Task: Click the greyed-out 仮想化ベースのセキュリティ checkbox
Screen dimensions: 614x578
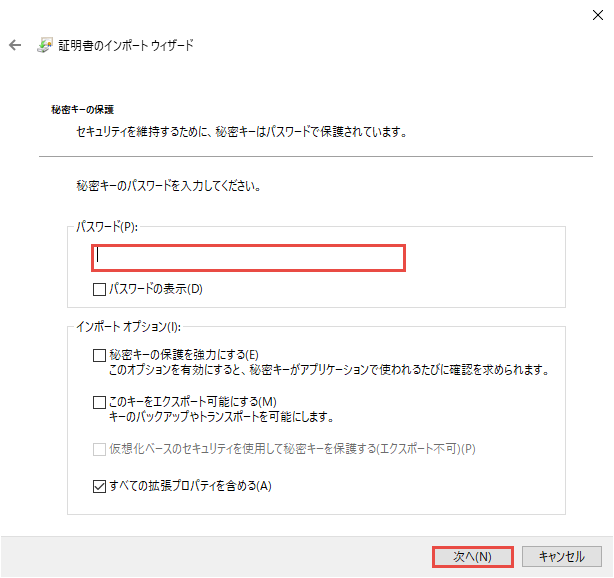Action: (x=99, y=449)
